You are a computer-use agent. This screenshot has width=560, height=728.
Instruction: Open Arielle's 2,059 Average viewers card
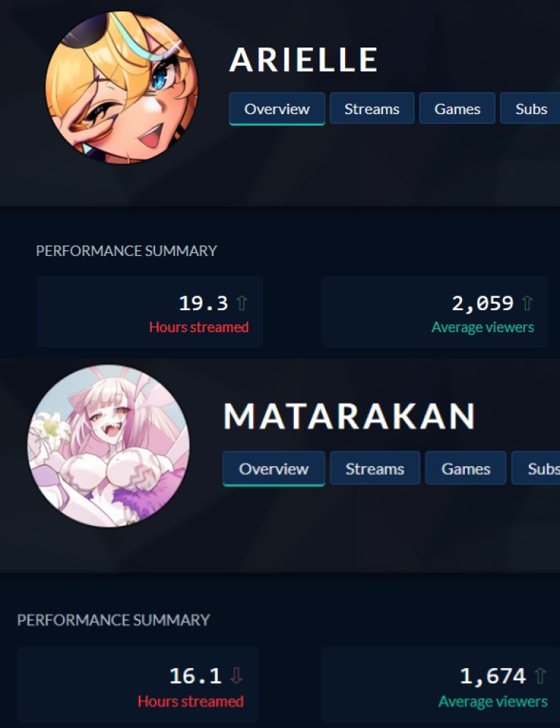[x=435, y=312]
